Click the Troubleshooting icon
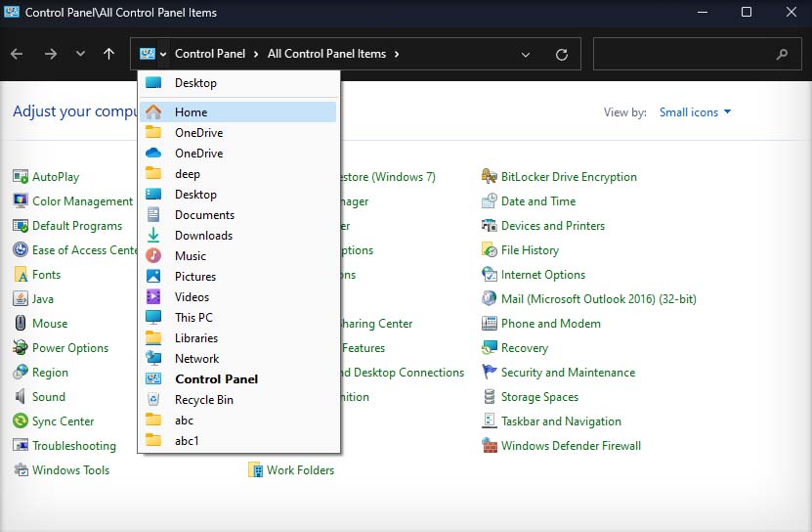 [21, 445]
